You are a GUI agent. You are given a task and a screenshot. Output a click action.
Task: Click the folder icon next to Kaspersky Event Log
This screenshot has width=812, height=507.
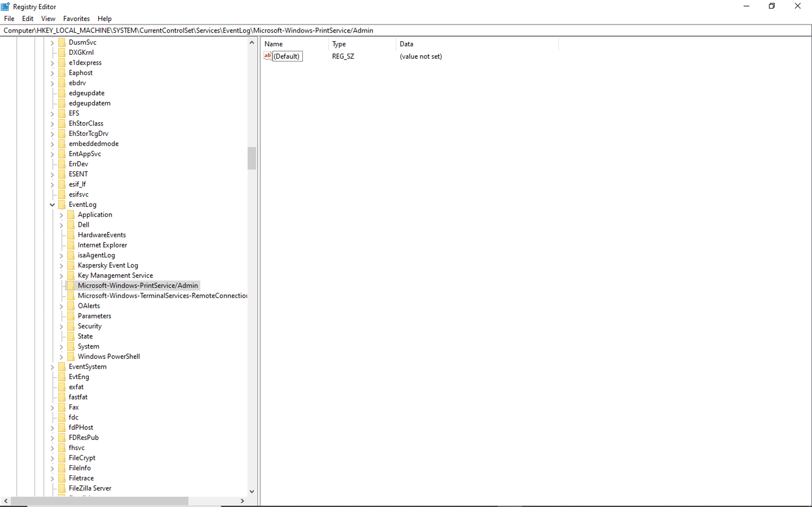(71, 265)
